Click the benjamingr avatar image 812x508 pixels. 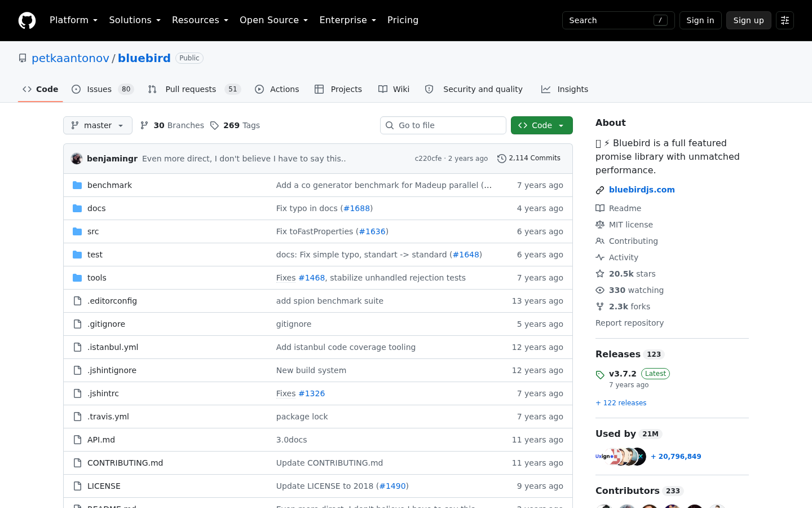pyautogui.click(x=77, y=159)
